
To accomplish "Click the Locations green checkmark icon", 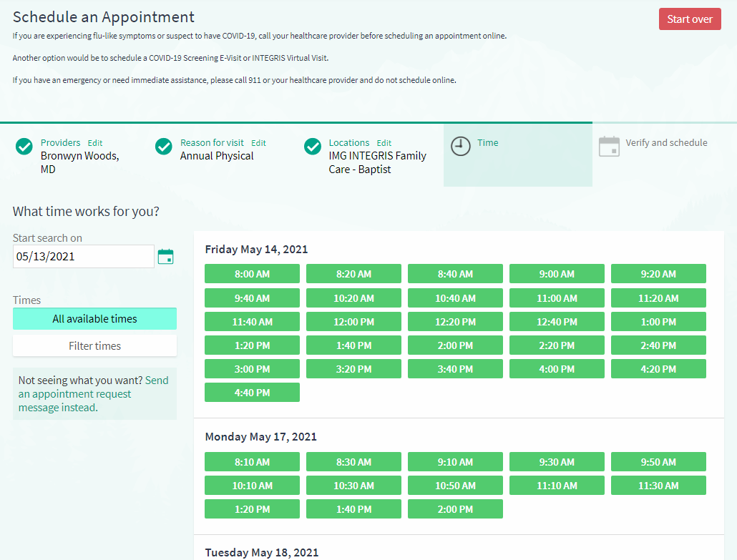I will click(x=313, y=147).
